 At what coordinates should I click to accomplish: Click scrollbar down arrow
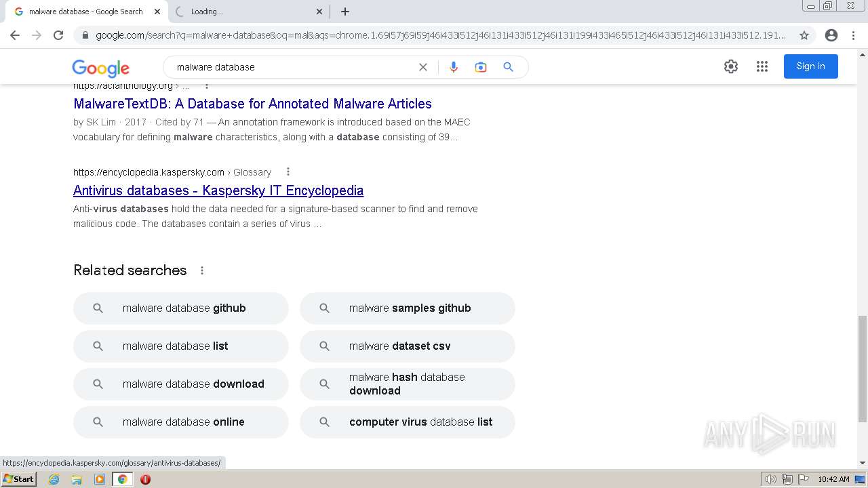coord(863,463)
